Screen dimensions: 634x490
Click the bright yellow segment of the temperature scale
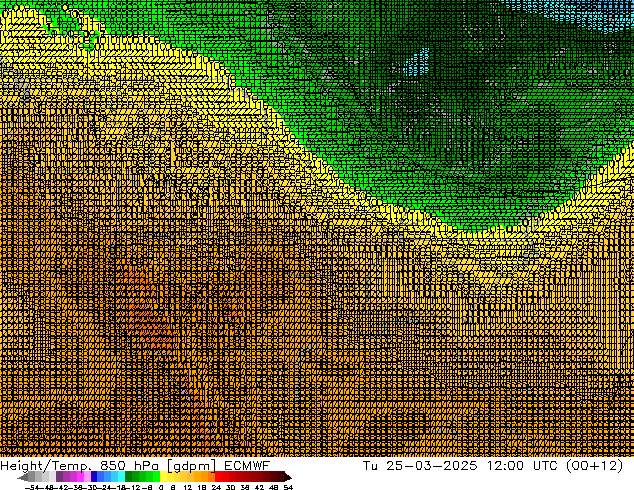163,477
